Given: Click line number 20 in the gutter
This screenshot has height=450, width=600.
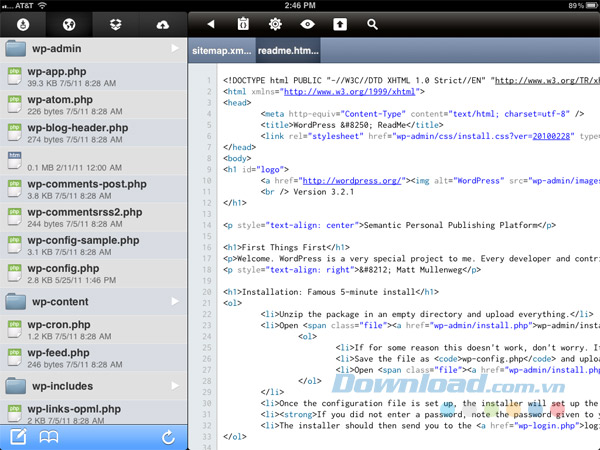Looking at the screenshot, I should coord(207,292).
